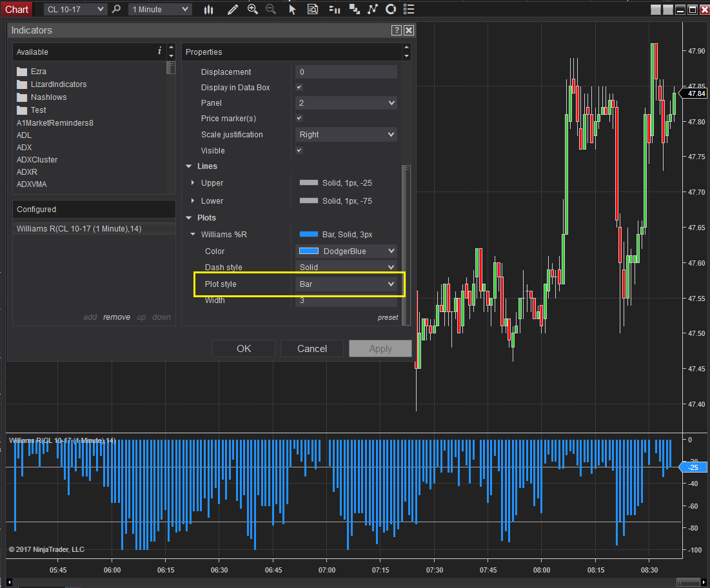Open the Data Box icon
The height and width of the screenshot is (588, 710).
tap(313, 10)
